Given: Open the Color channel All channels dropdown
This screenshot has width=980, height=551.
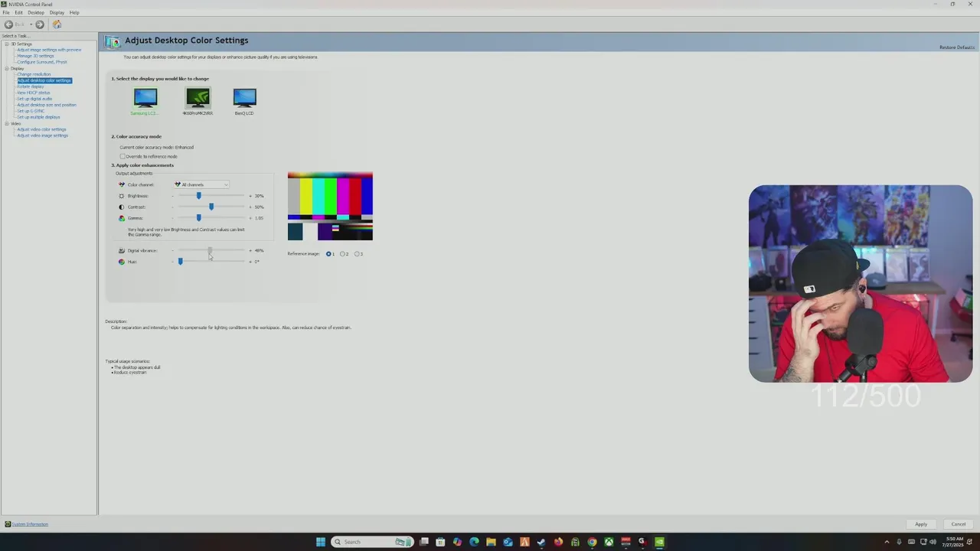Looking at the screenshot, I should (201, 184).
